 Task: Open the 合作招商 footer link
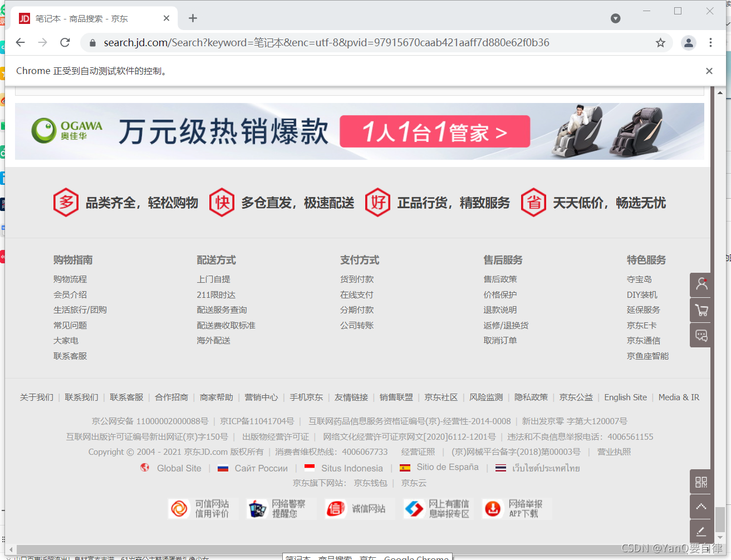[x=171, y=397]
